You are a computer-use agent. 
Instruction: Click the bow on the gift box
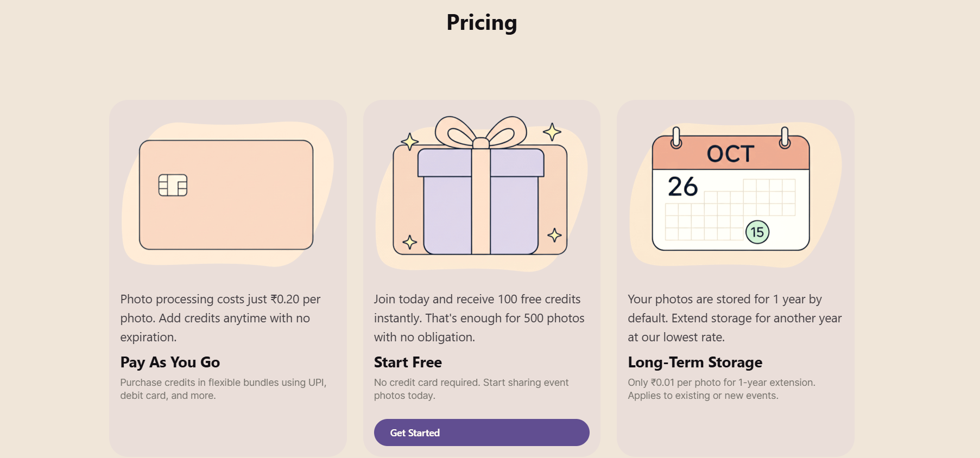[480, 133]
